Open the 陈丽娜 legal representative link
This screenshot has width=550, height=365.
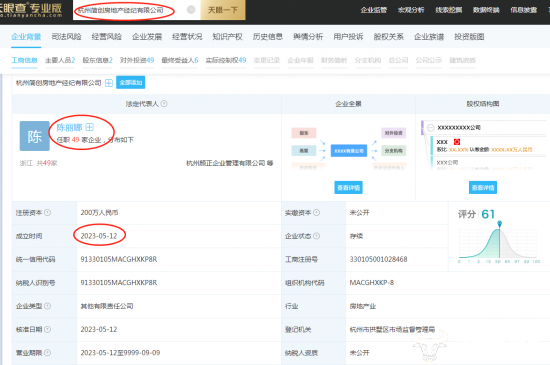[x=69, y=127]
